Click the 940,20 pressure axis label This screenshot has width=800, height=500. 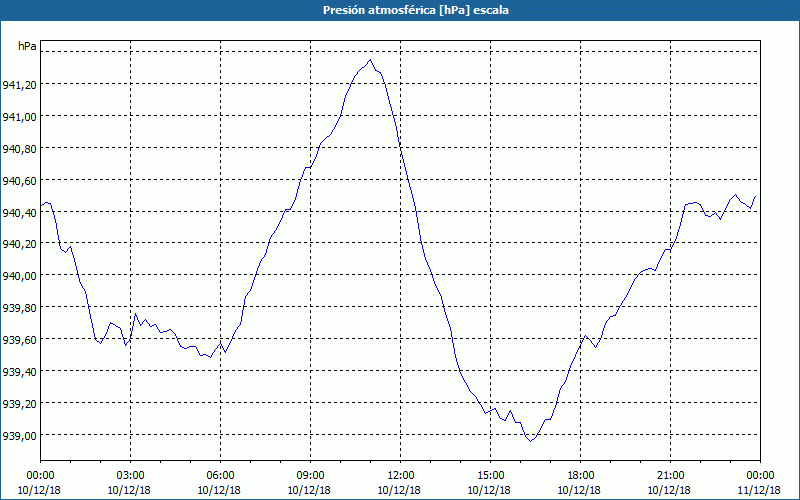19,244
